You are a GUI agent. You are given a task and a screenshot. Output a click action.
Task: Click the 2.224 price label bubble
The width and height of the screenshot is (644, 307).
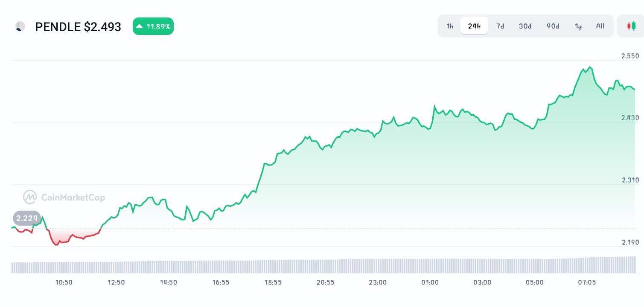pyautogui.click(x=26, y=218)
